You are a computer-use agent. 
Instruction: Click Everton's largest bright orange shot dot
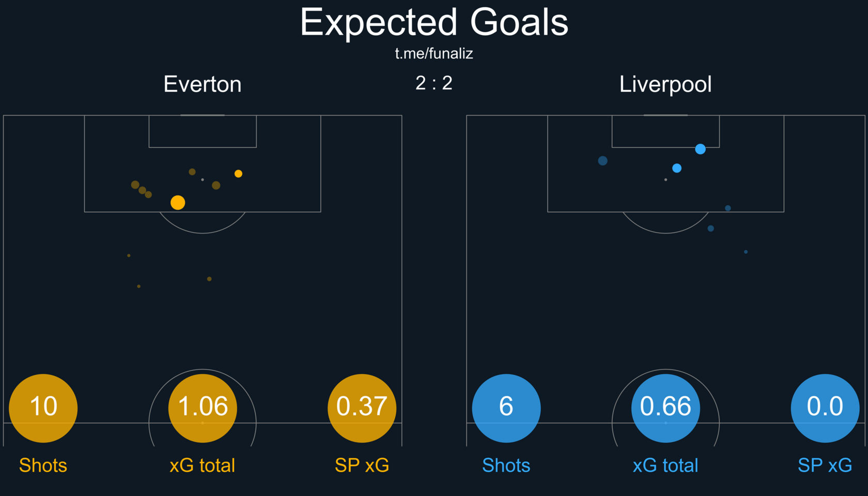(x=178, y=203)
